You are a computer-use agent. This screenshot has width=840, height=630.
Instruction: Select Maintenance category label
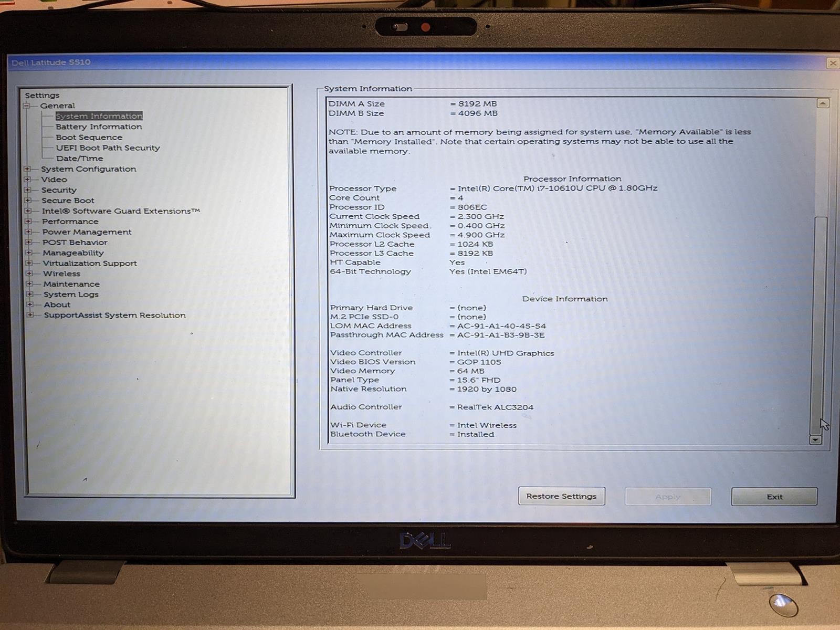click(71, 284)
